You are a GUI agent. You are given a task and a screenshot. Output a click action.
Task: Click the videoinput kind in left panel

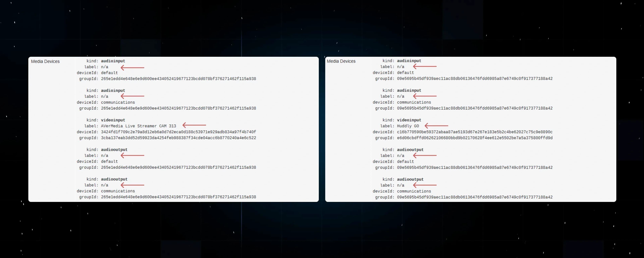113,120
